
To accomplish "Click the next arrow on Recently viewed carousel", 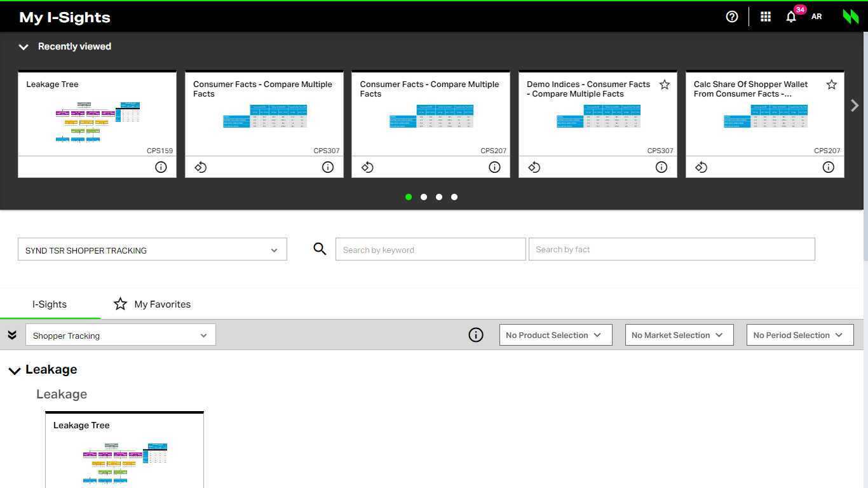I will 855,105.
